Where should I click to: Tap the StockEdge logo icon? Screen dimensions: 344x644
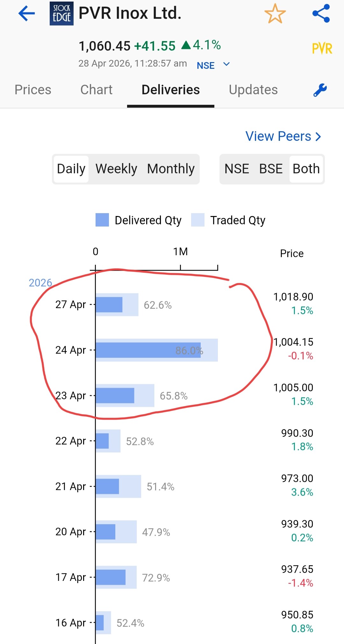click(x=61, y=13)
